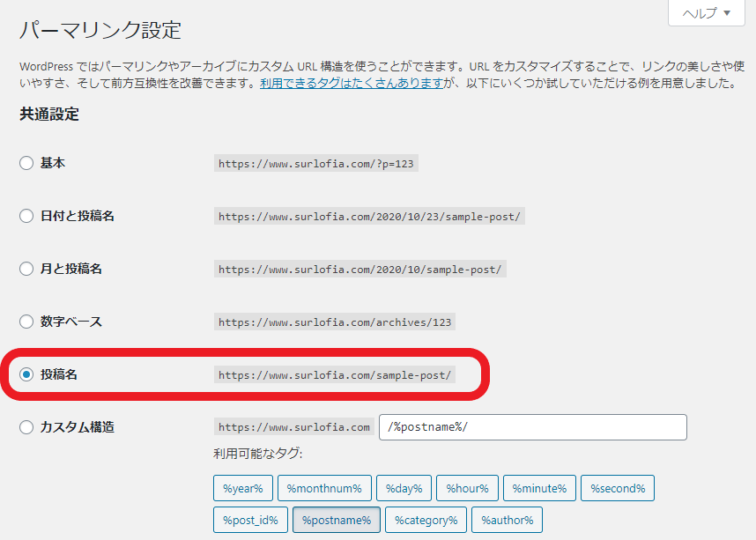The width and height of the screenshot is (756, 540).
Task: Select the 基本 permalink radio button
Action: coord(26,163)
